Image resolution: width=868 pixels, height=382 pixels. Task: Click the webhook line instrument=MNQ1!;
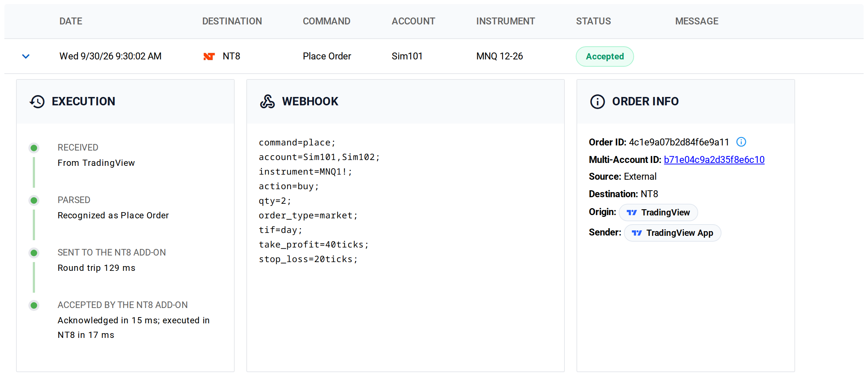point(305,172)
